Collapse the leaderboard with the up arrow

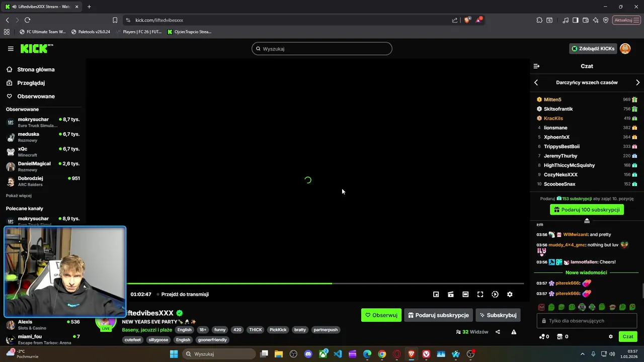pyautogui.click(x=587, y=221)
